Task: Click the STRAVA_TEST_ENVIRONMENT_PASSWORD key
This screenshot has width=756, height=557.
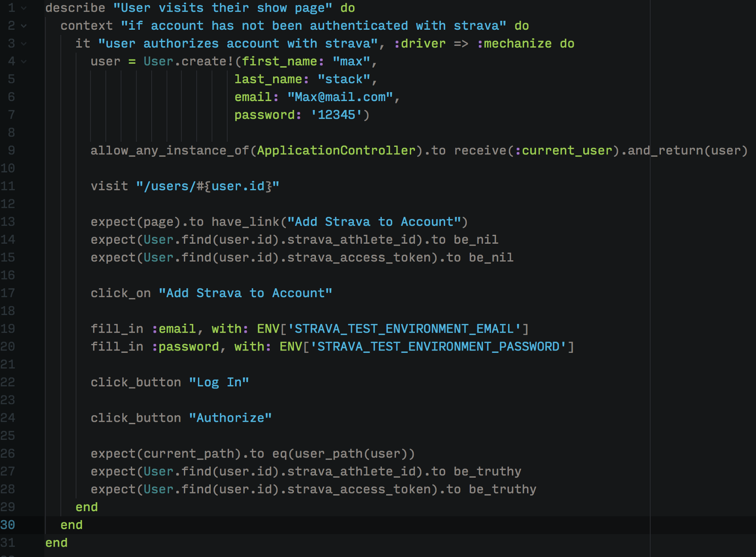Action: click(438, 346)
